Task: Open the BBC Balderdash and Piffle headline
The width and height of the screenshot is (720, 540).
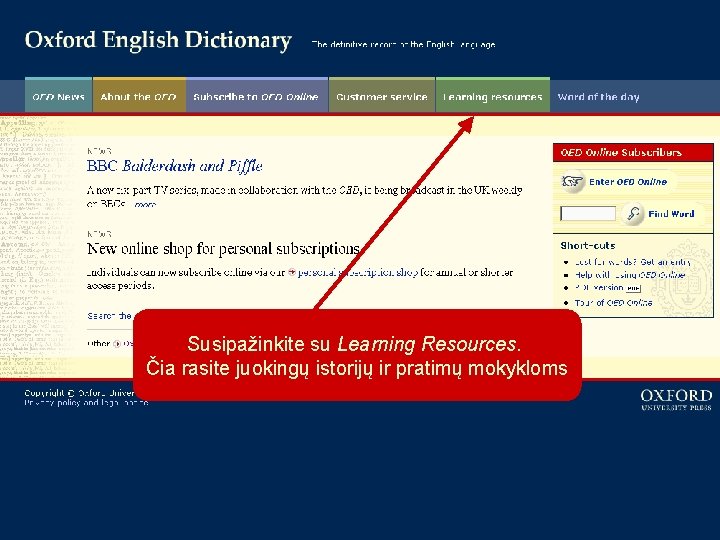Action: pyautogui.click(x=174, y=166)
